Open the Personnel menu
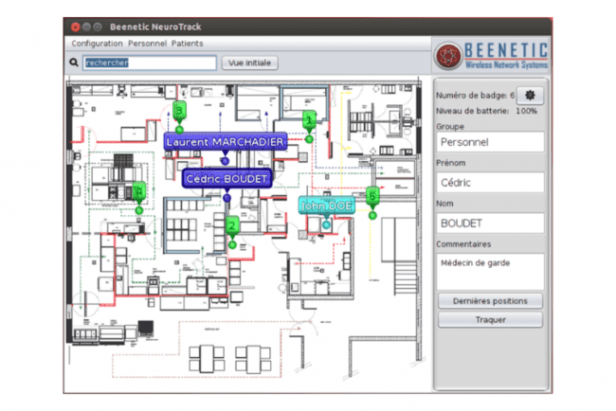Image resolution: width=616 pixels, height=411 pixels. (x=146, y=44)
